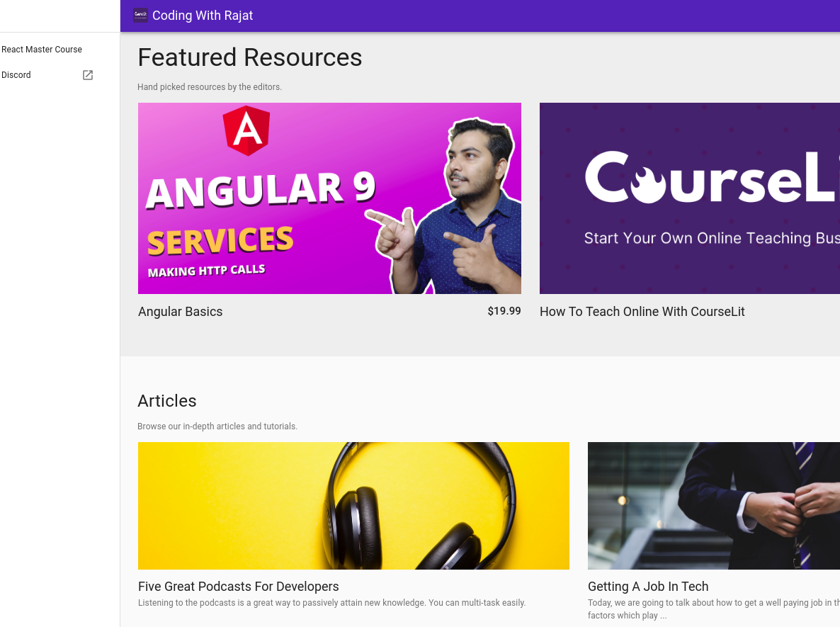Open the Discord sidebar link
Image resolution: width=840 pixels, height=627 pixels.
(x=16, y=75)
